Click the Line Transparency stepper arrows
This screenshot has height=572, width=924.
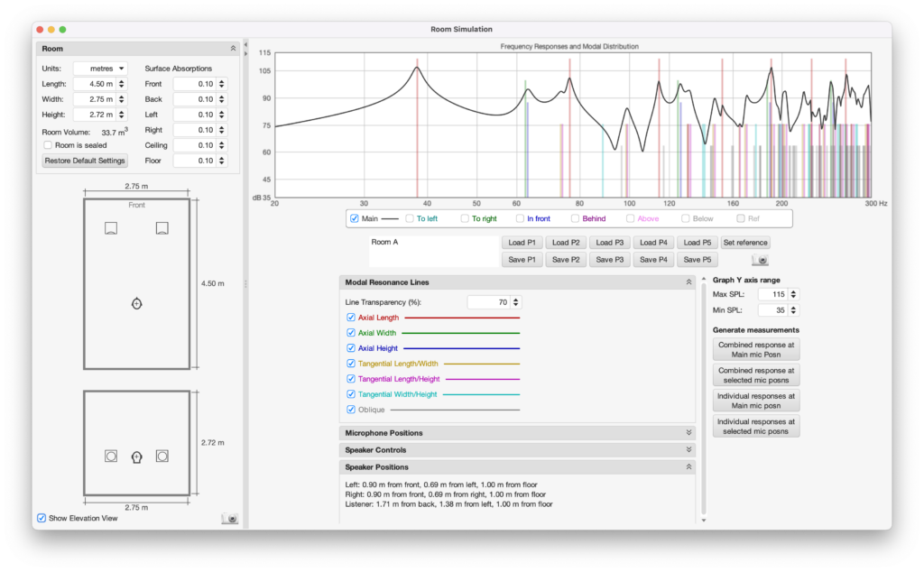point(517,302)
